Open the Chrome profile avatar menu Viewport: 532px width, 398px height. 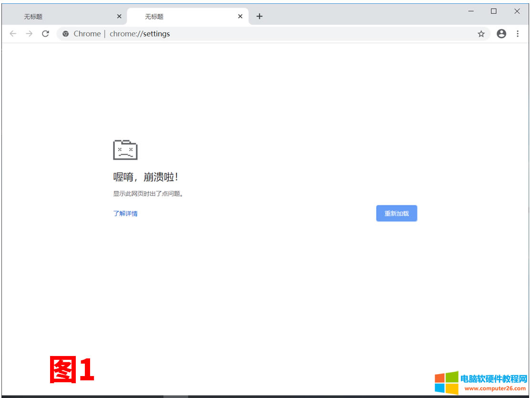click(501, 33)
